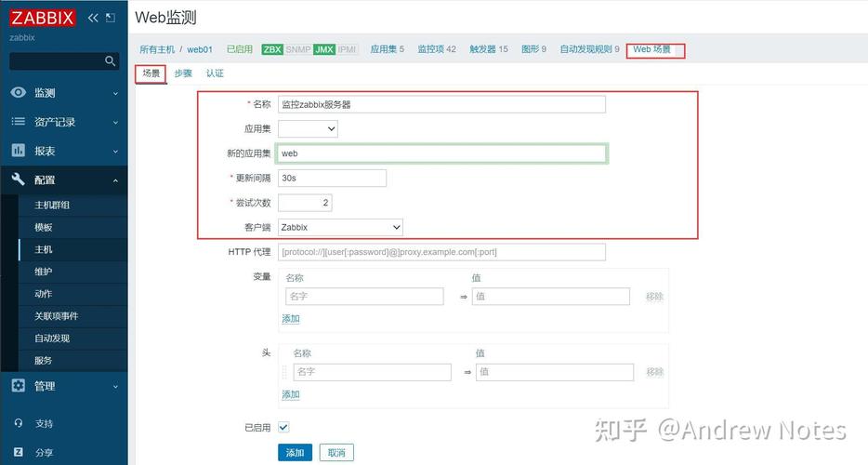Click 添加 link under 头
Image resolution: width=868 pixels, height=465 pixels.
point(291,394)
